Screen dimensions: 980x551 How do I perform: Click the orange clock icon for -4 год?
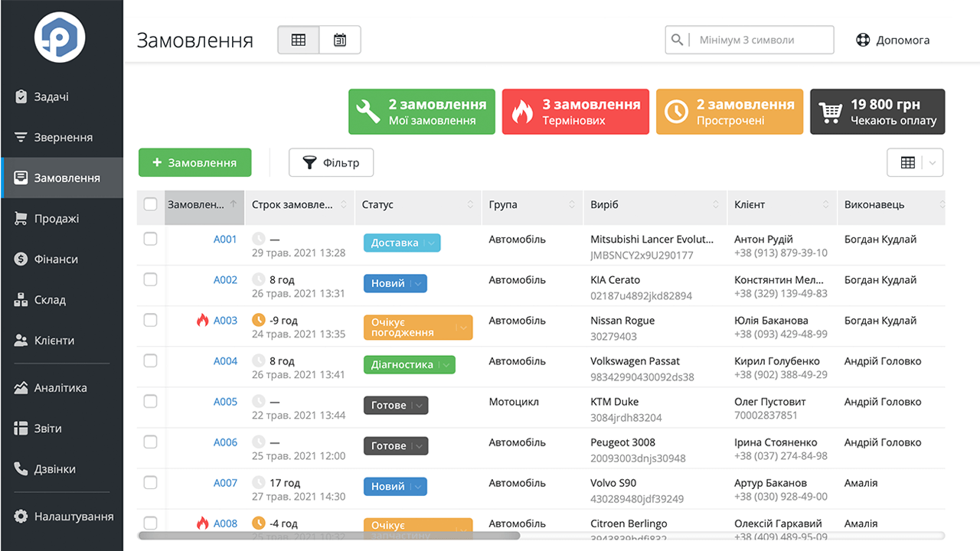coord(259,523)
